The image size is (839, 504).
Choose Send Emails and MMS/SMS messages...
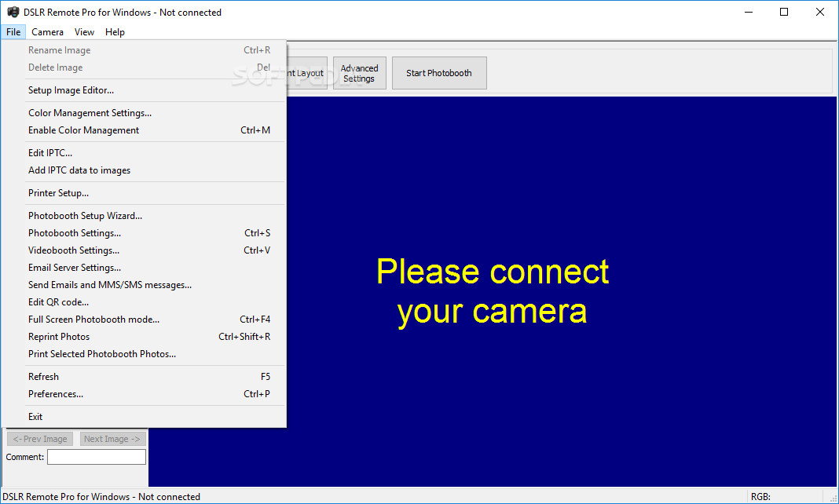pyautogui.click(x=144, y=285)
